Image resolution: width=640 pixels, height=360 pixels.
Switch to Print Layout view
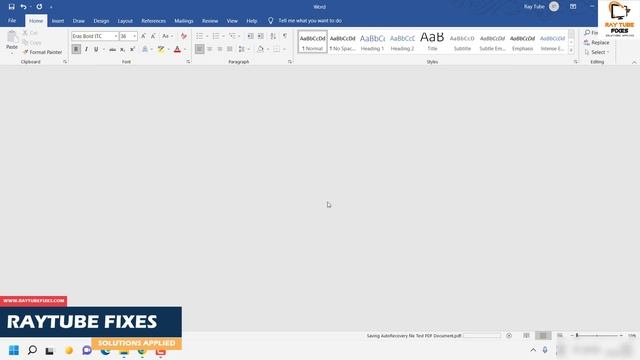click(x=543, y=336)
